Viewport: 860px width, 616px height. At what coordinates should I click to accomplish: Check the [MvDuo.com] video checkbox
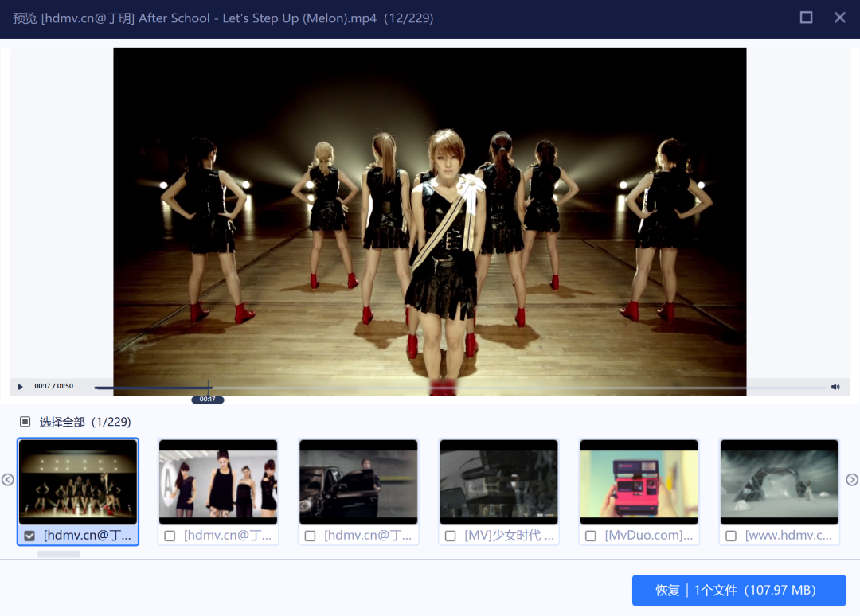click(x=591, y=536)
